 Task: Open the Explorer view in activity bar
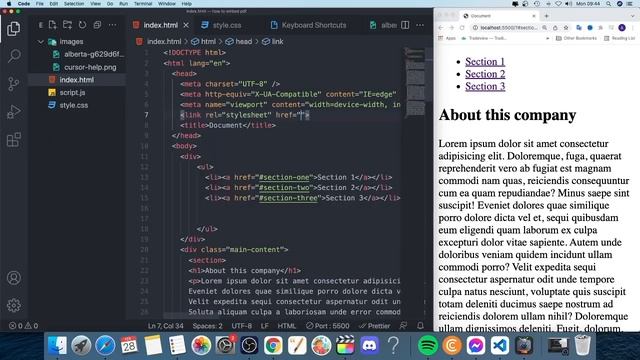(x=13, y=29)
